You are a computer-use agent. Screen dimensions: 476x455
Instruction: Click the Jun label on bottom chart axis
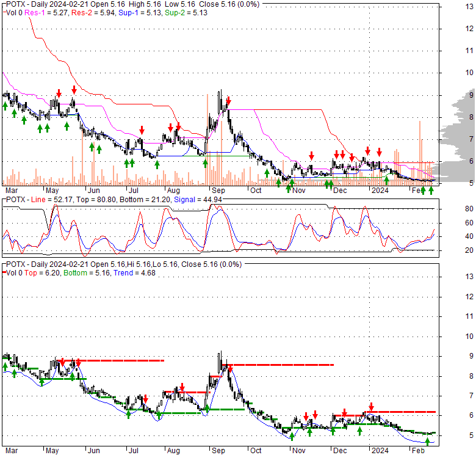pyautogui.click(x=93, y=451)
